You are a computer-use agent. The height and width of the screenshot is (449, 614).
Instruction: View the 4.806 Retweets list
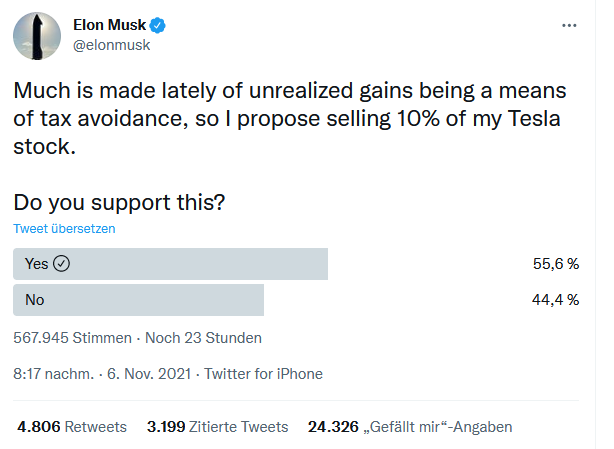(72, 427)
